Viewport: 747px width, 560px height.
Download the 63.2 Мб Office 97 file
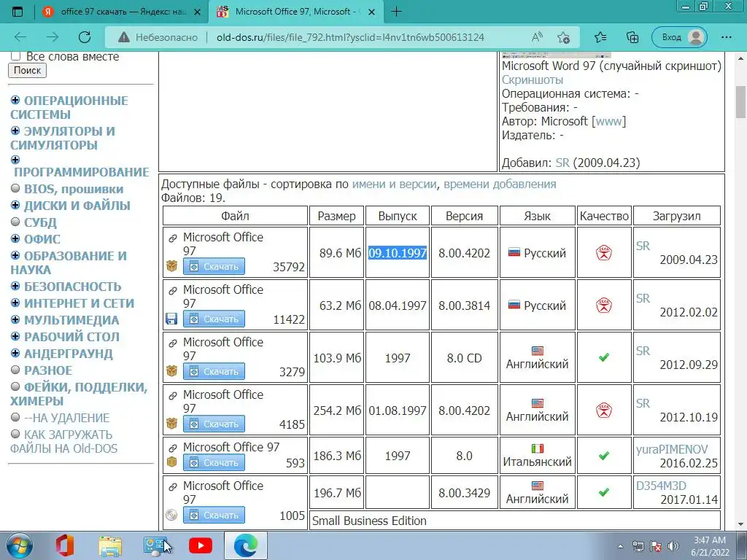point(214,319)
